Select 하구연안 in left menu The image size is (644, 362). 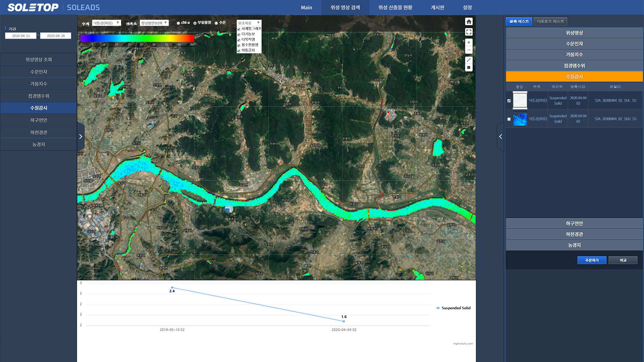point(39,120)
